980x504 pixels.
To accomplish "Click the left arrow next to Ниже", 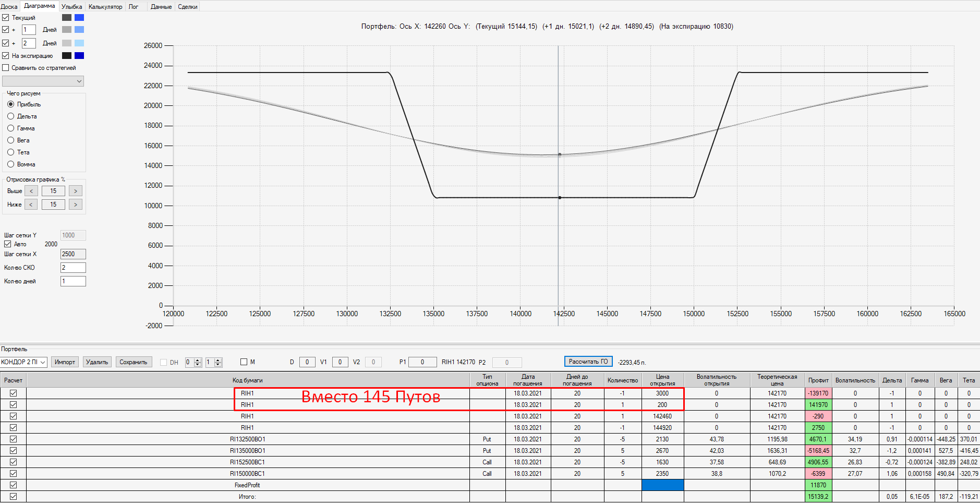I will click(x=31, y=205).
